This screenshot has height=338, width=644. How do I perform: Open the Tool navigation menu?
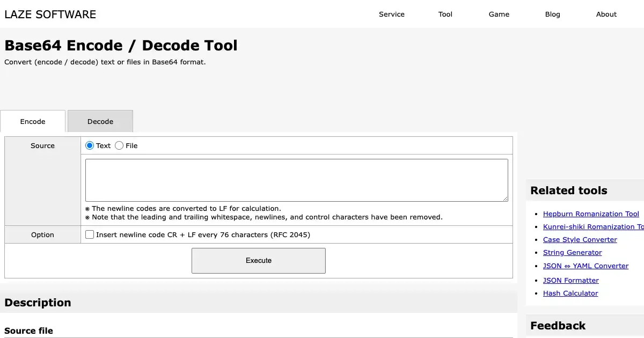pos(445,14)
